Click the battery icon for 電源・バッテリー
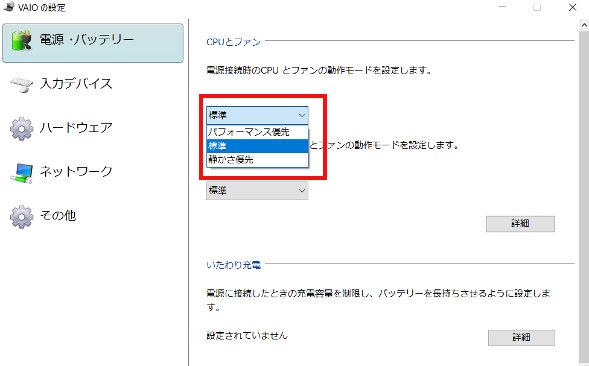589x366 pixels. (21, 41)
